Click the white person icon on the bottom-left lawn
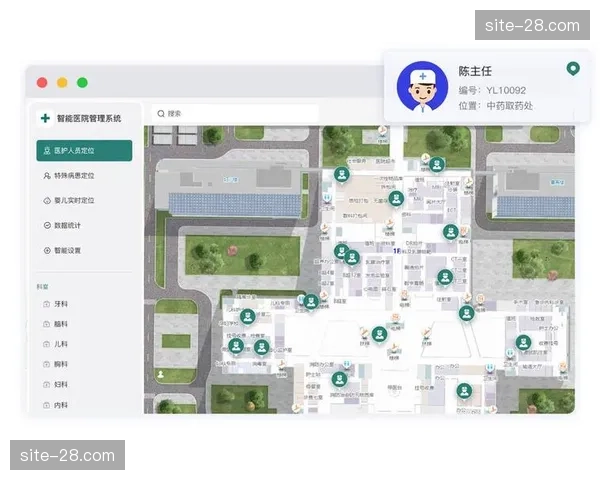 (161, 374)
